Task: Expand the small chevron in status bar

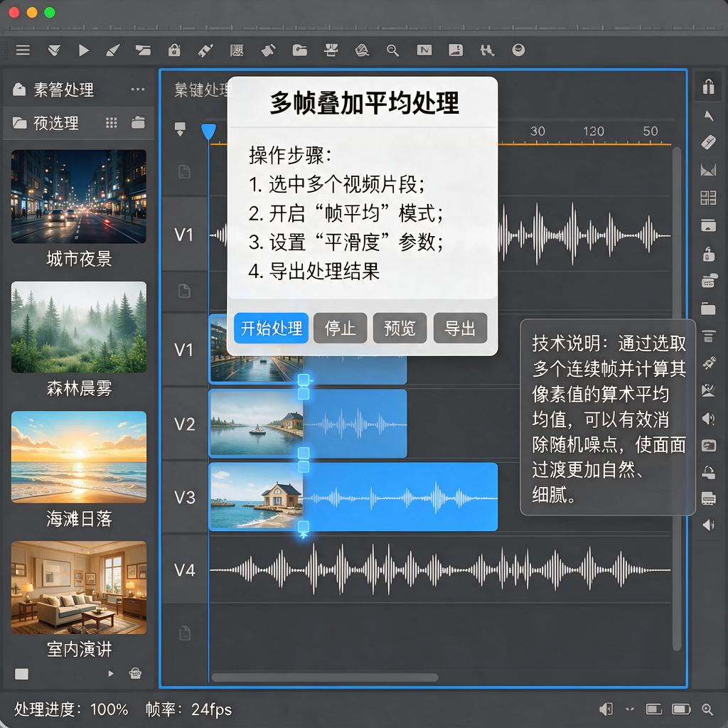Action: [630, 709]
